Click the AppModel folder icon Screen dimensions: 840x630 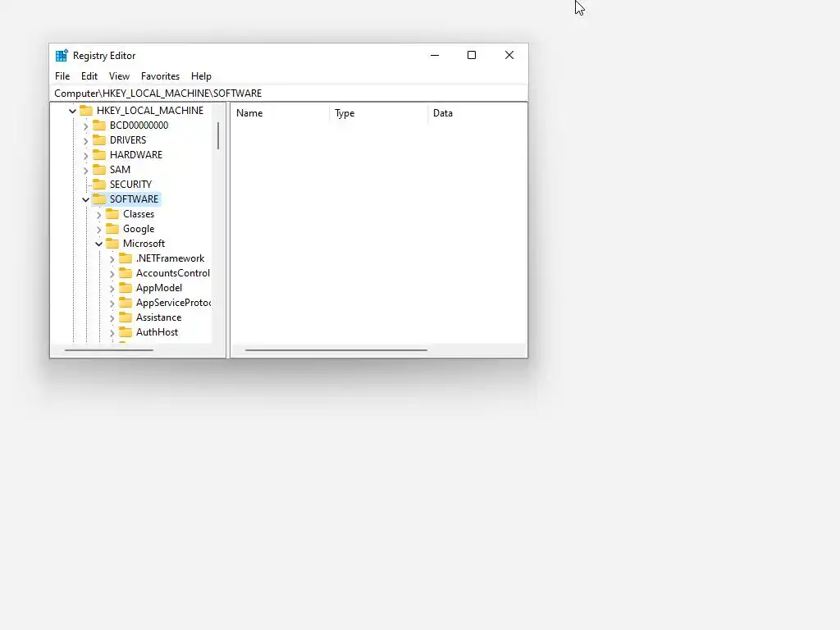pyautogui.click(x=126, y=288)
